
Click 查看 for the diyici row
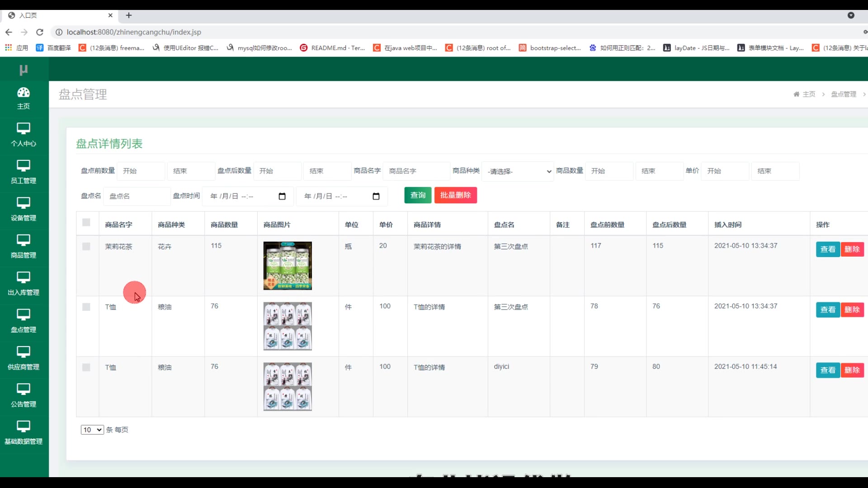click(828, 371)
